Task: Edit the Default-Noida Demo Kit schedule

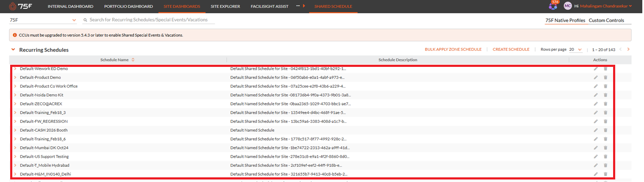Action: coord(596,95)
